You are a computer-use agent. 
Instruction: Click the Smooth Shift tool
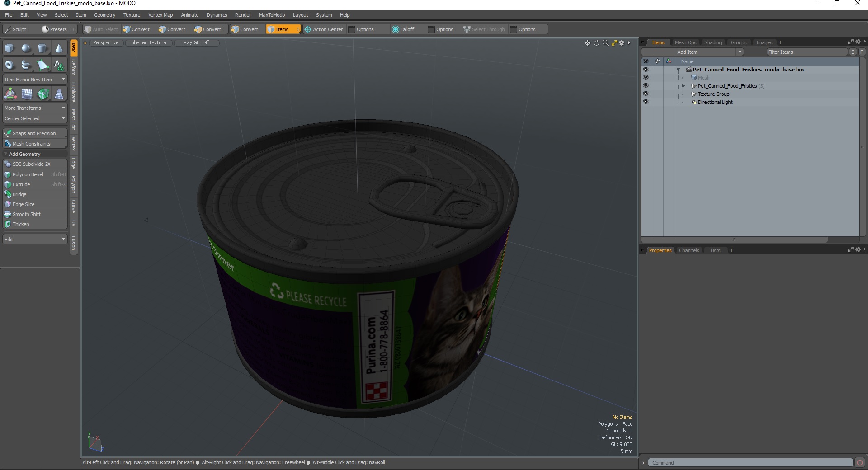35,214
